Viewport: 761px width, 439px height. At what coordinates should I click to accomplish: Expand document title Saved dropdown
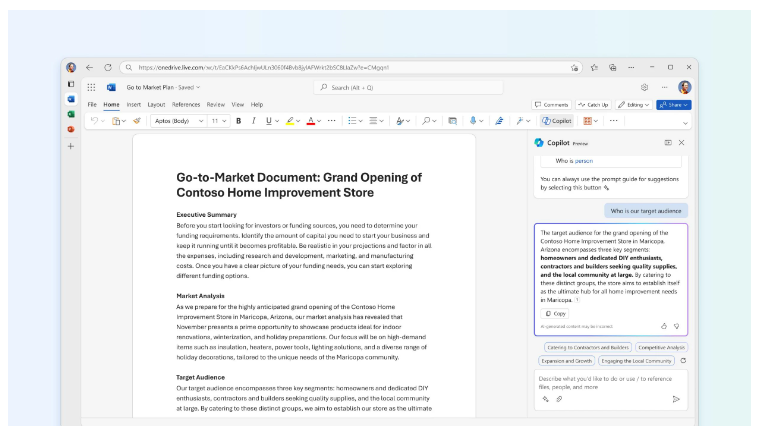(198, 88)
